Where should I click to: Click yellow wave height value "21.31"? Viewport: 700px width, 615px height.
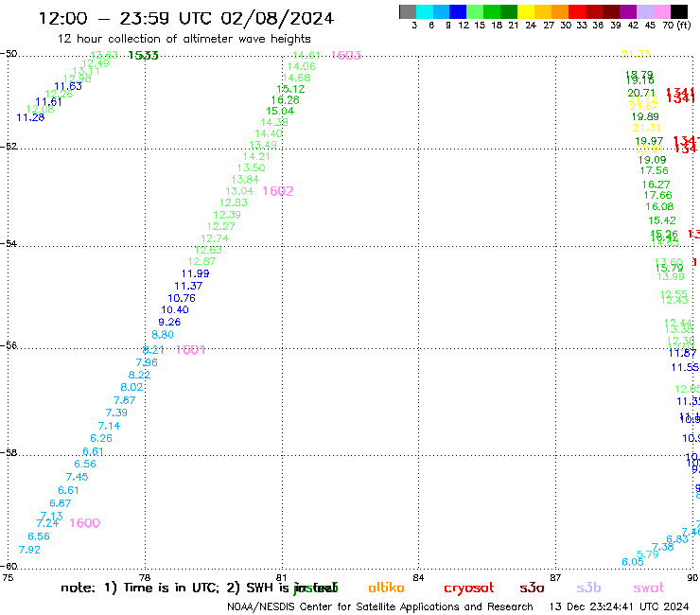[646, 128]
